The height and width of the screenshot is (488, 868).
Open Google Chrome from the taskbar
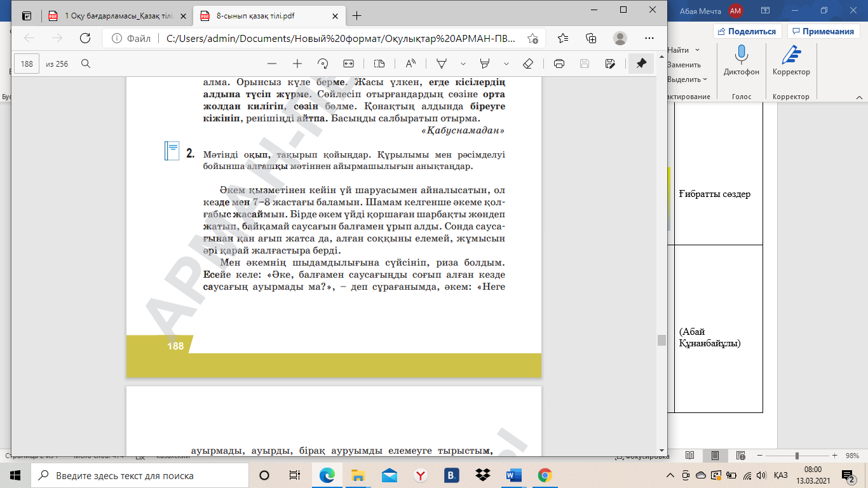(x=545, y=475)
